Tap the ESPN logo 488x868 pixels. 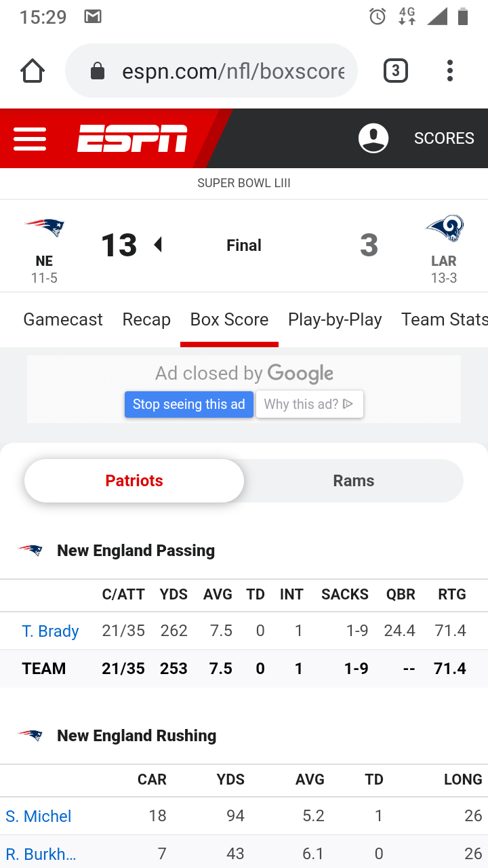point(132,138)
